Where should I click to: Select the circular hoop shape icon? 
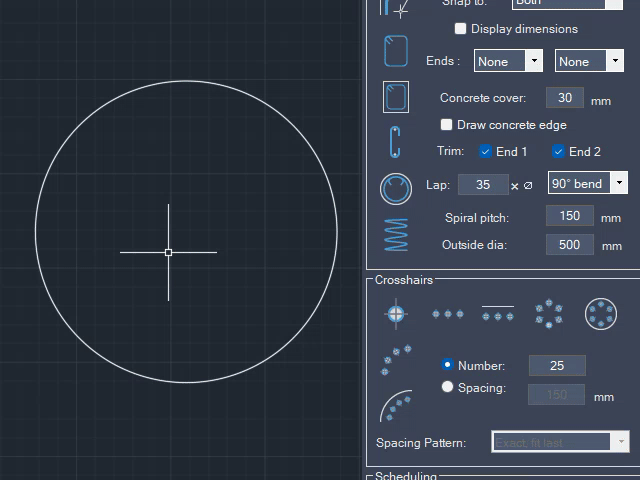[396, 188]
